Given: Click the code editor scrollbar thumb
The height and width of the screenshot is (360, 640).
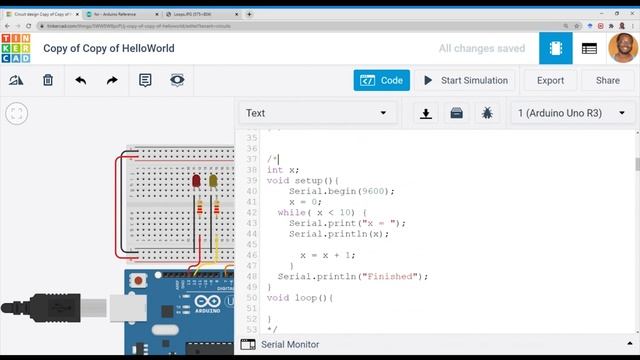Looking at the screenshot, I should click(x=638, y=164).
